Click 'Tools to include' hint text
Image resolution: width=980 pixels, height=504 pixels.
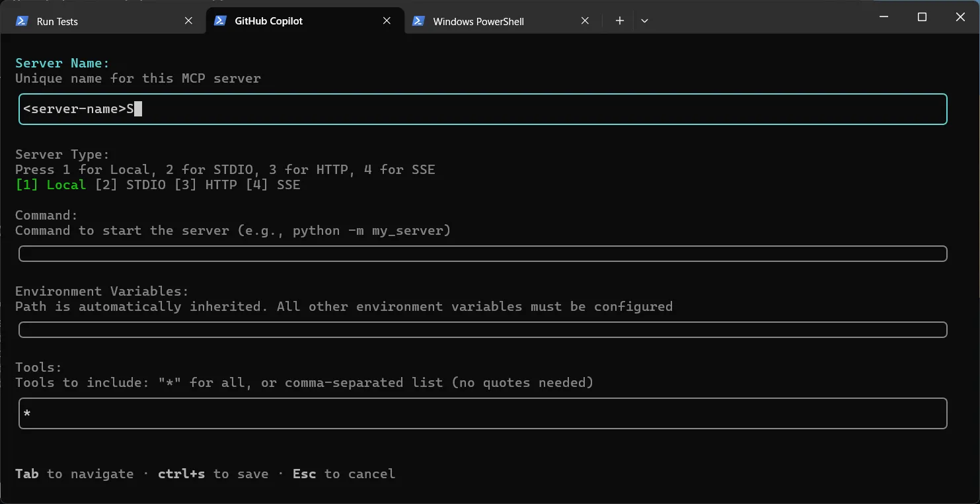point(304,382)
